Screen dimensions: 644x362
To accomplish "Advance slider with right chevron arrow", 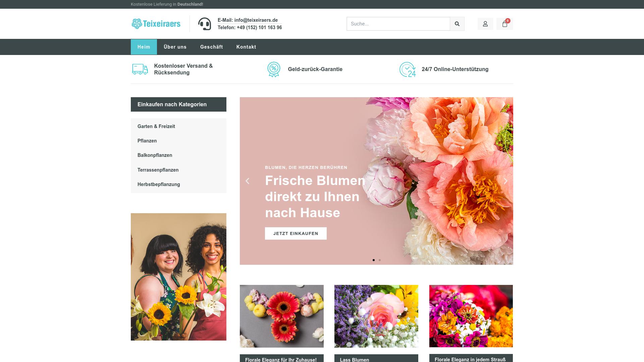I will pyautogui.click(x=505, y=181).
